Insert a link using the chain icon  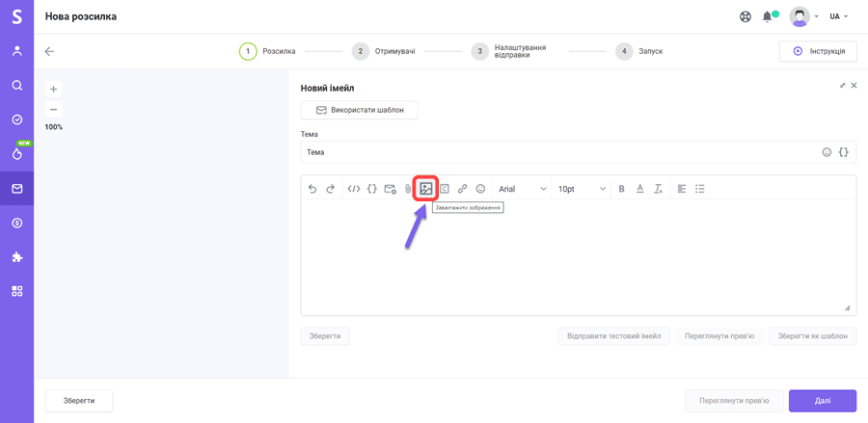tap(462, 189)
